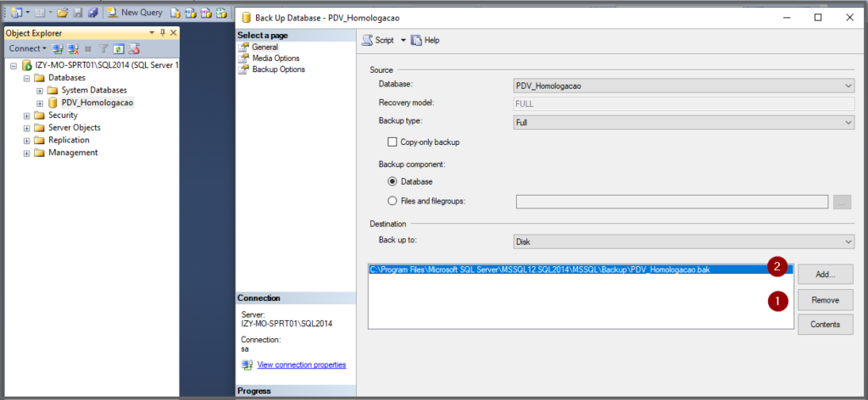Expand the Replication folder node

26,141
